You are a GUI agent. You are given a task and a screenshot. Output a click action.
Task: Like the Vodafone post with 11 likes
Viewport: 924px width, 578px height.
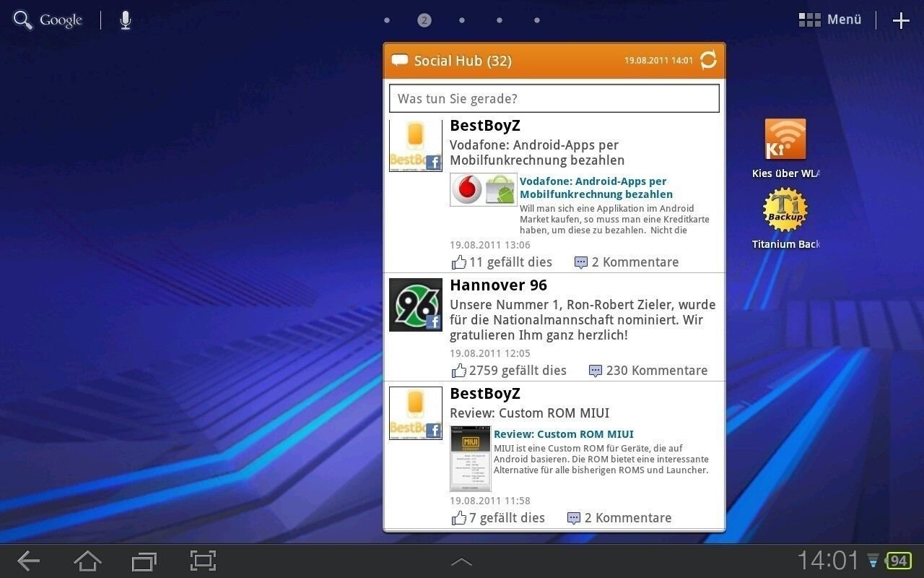[502, 262]
